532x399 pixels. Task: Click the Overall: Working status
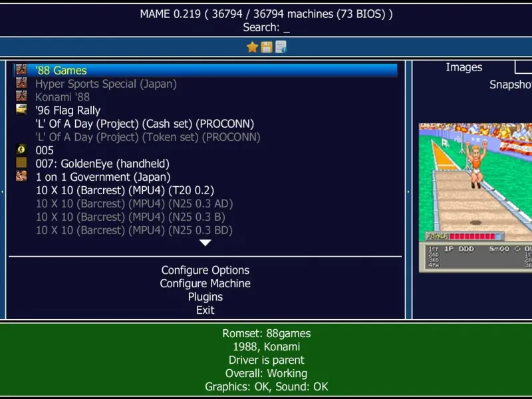tap(267, 373)
